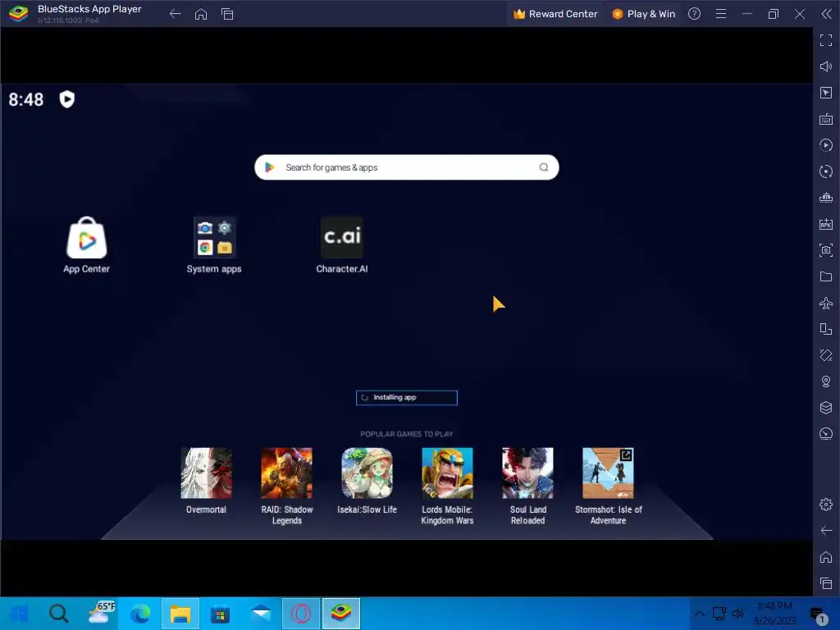
Task: Open the memory trim icon in the sidebar
Action: pyautogui.click(x=826, y=198)
